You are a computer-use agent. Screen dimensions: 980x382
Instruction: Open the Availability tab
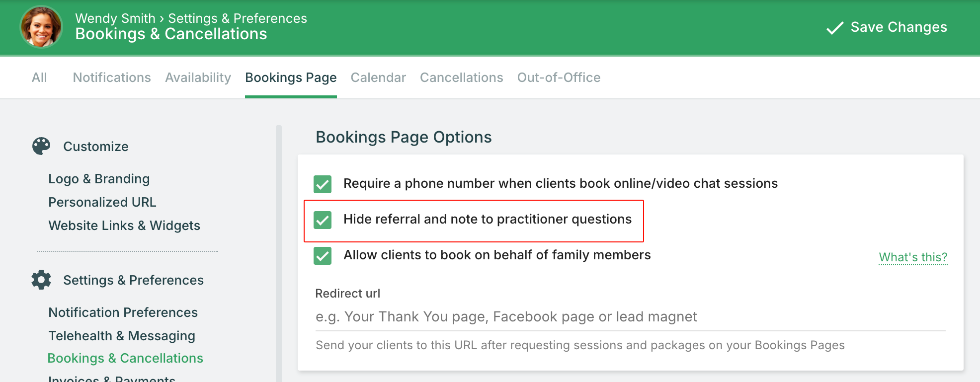click(198, 77)
